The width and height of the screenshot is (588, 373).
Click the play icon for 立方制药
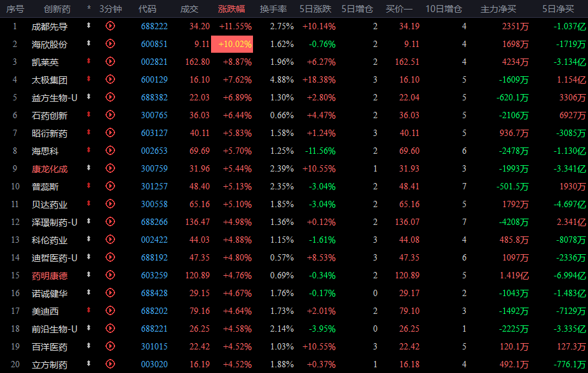pyautogui.click(x=110, y=364)
